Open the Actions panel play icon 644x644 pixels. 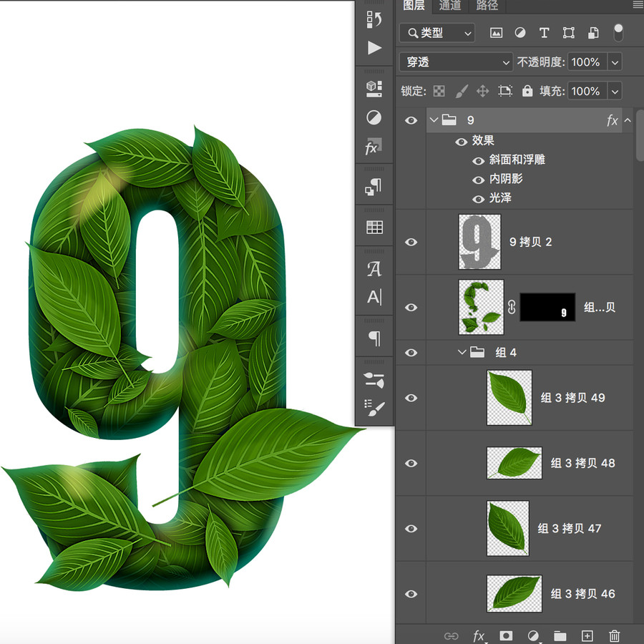(374, 48)
